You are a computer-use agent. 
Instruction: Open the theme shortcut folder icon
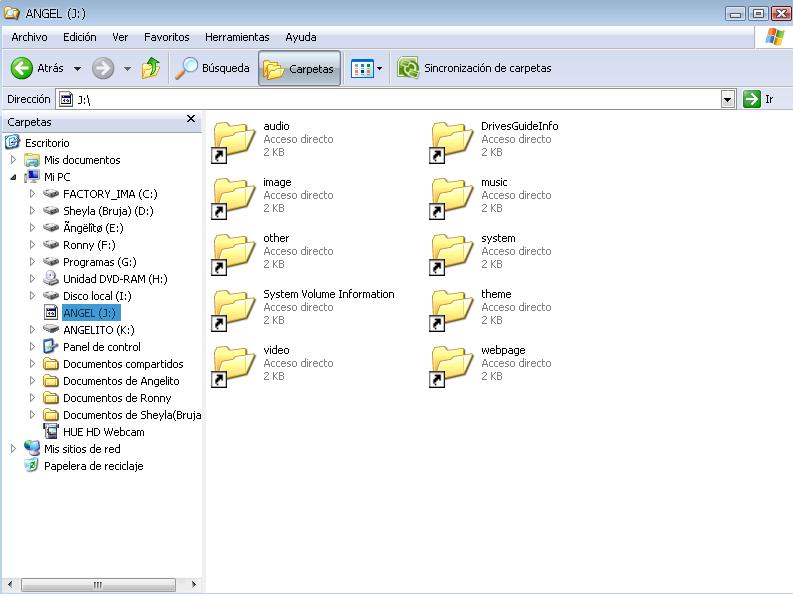point(451,311)
